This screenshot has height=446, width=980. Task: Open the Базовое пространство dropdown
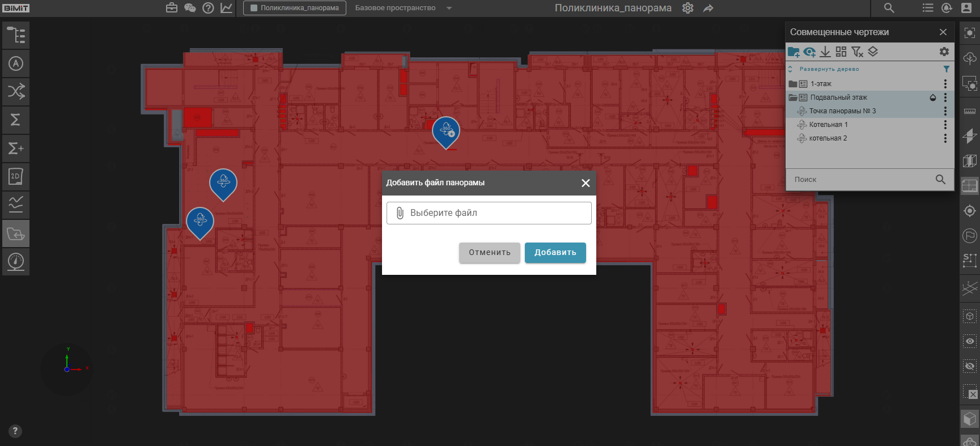[x=403, y=8]
